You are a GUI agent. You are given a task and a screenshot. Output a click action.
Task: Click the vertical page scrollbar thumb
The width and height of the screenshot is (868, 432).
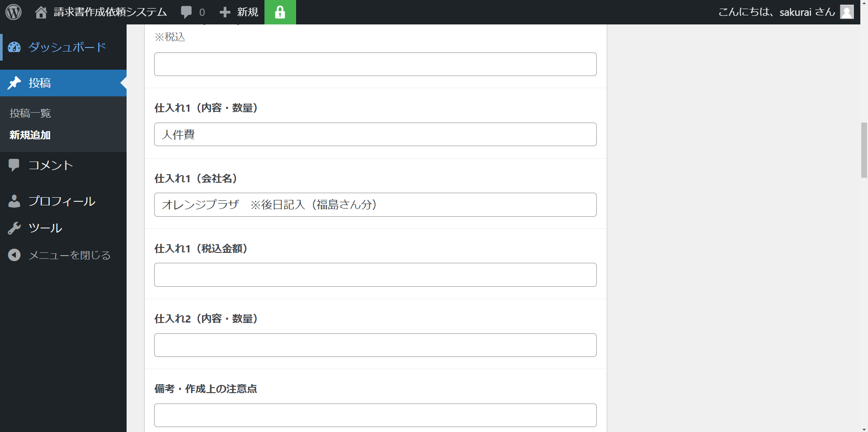864,150
